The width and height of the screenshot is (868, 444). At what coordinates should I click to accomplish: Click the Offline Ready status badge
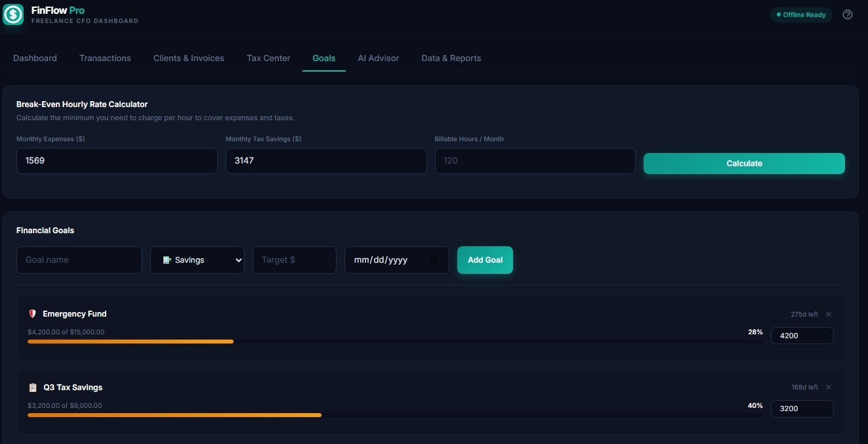pos(801,14)
